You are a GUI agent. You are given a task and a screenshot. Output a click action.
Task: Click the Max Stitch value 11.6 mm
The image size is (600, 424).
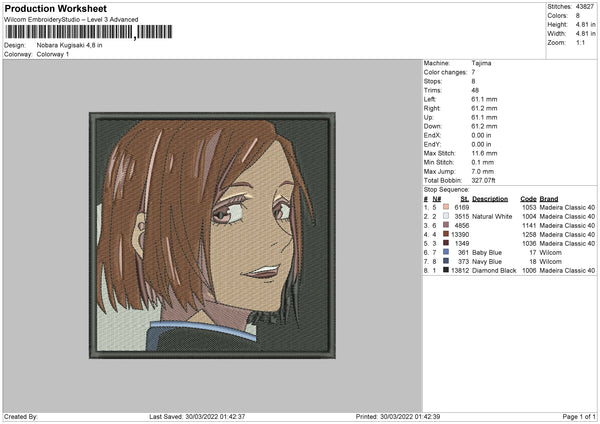pos(484,153)
